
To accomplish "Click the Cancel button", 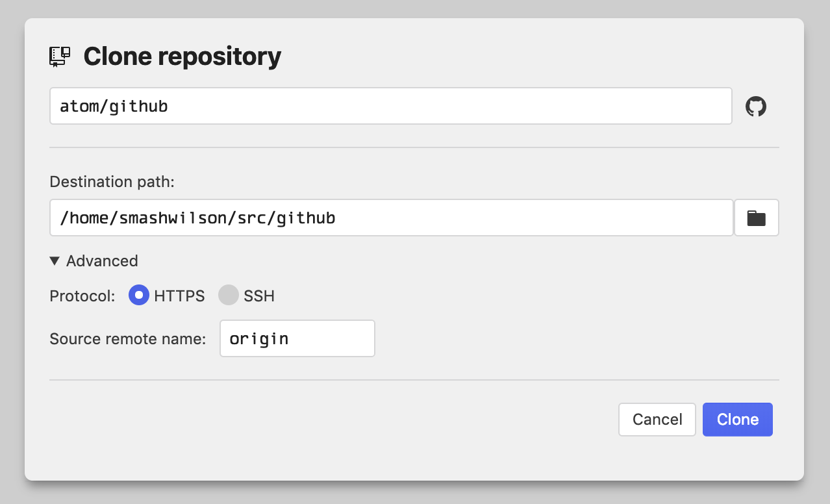I will click(657, 420).
